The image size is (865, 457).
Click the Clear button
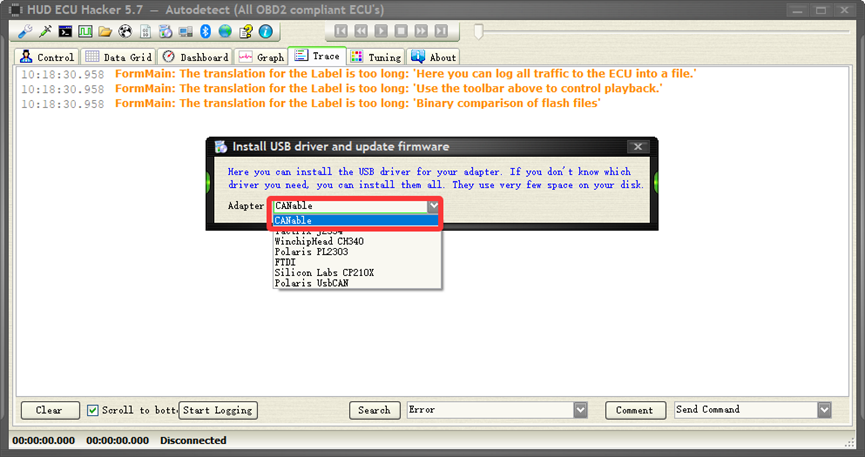[x=50, y=410]
